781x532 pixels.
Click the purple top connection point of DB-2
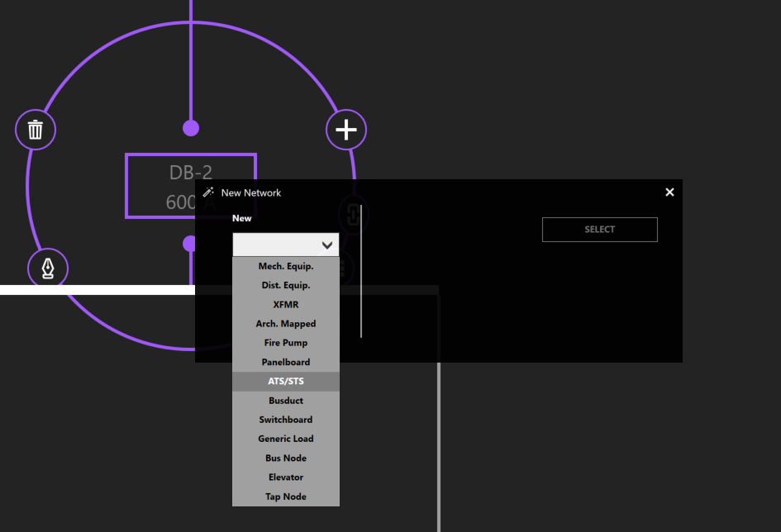point(191,128)
